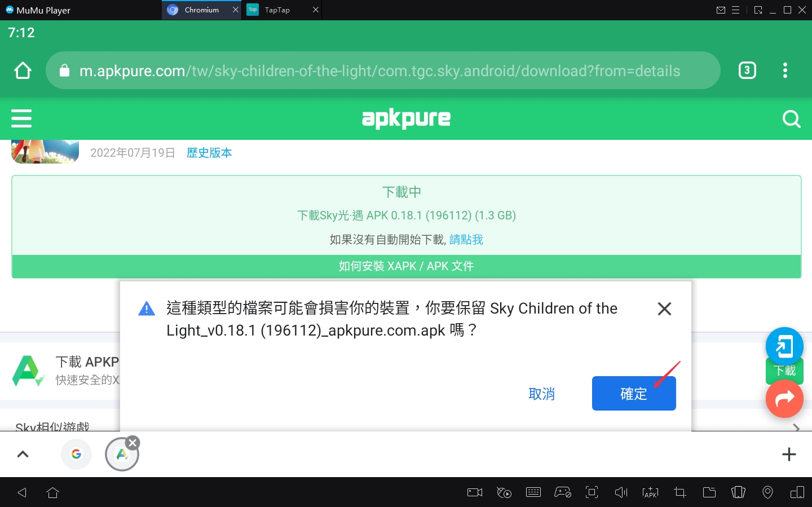812x507 pixels.
Task: Click the MuMu install APK icon
Action: pos(651,492)
